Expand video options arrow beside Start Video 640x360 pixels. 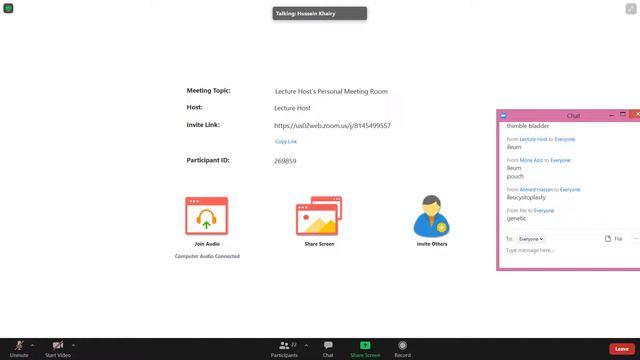click(x=73, y=345)
